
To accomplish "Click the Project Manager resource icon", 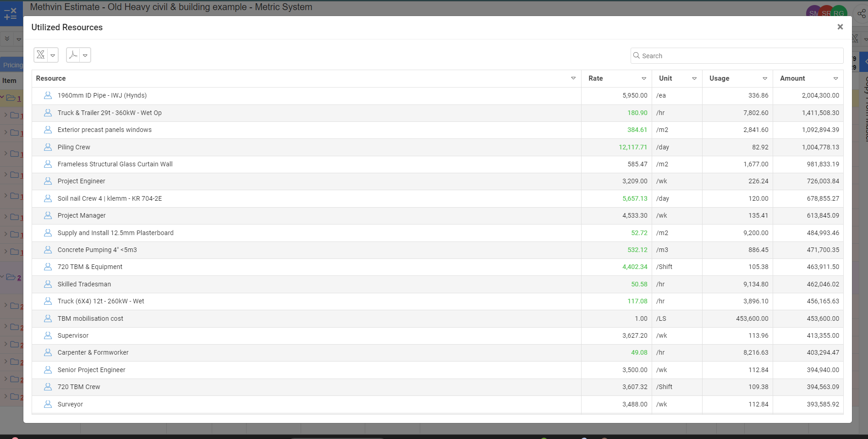I will (48, 215).
